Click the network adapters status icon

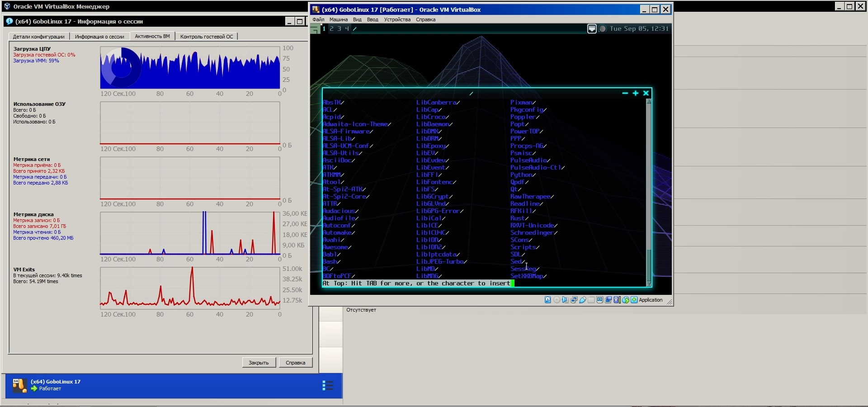point(574,300)
